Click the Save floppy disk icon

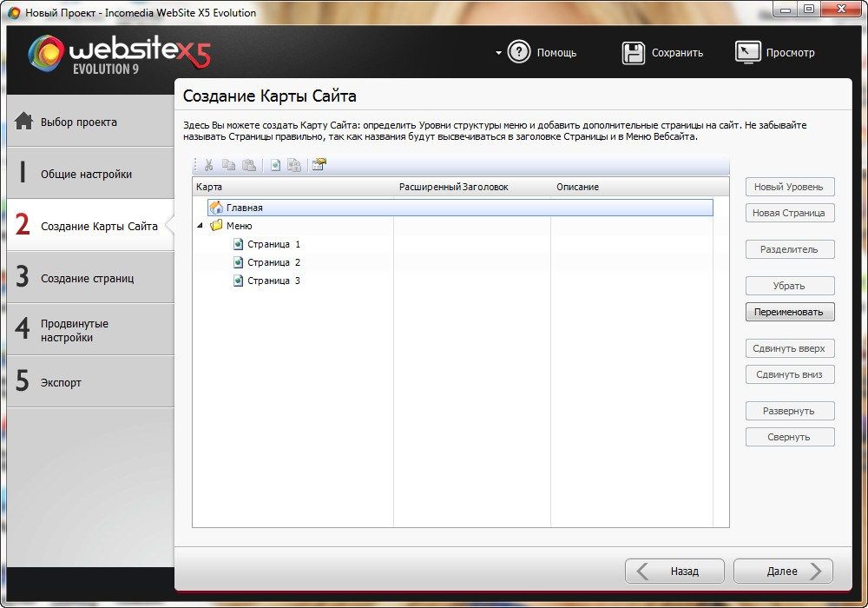(634, 53)
